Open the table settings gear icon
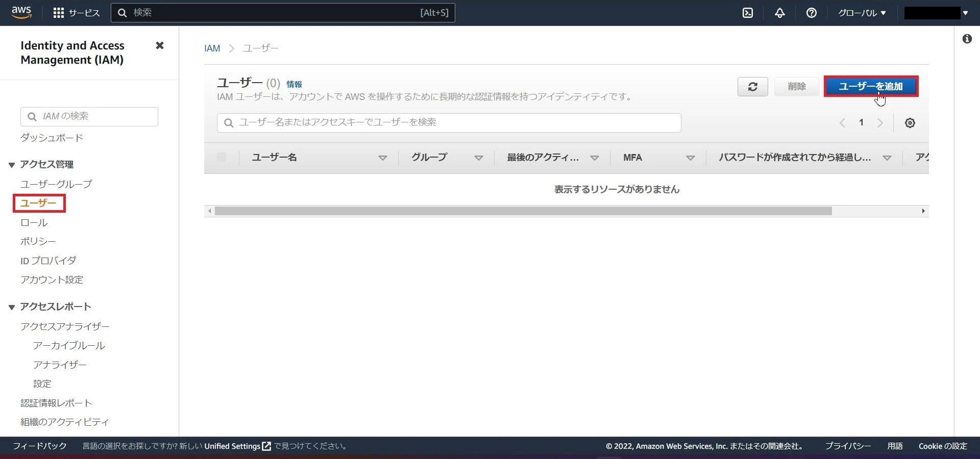The width and height of the screenshot is (980, 459). coord(910,123)
